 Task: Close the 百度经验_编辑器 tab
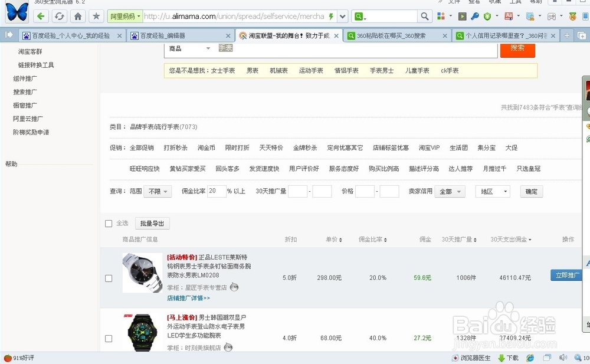tap(228, 36)
